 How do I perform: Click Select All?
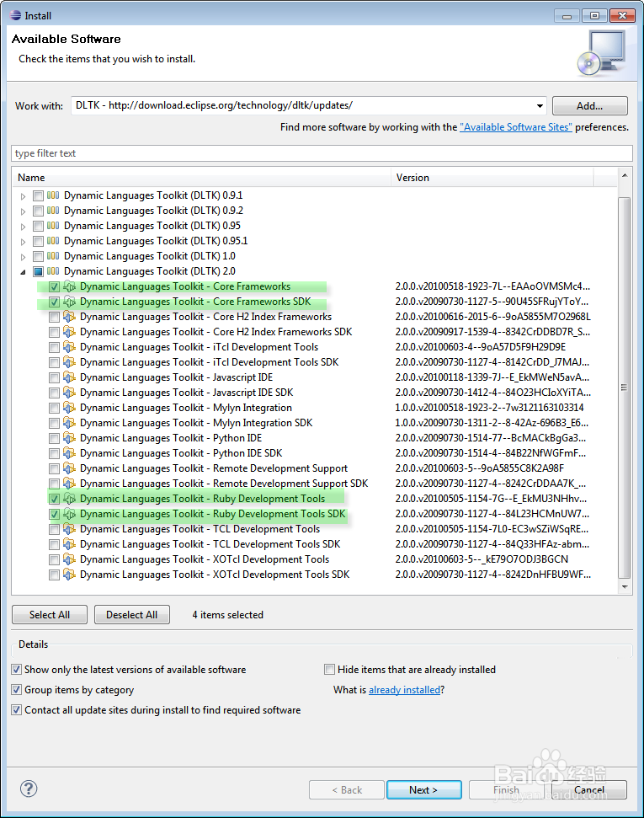(x=50, y=614)
